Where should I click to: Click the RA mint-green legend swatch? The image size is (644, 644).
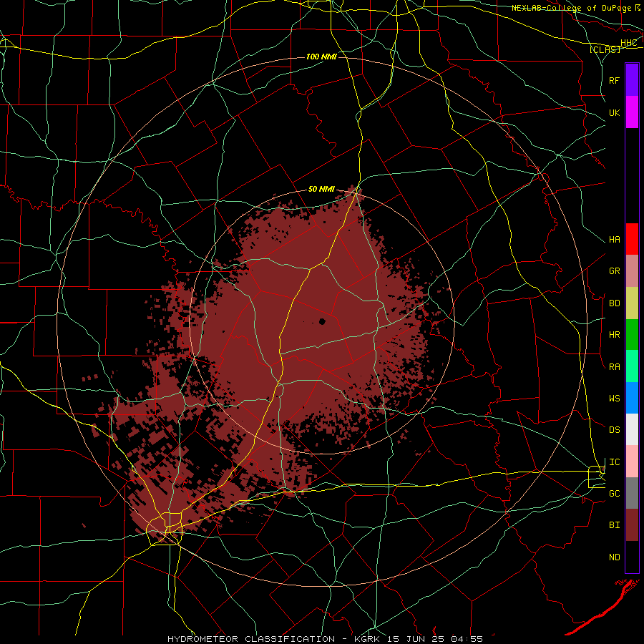click(x=632, y=366)
